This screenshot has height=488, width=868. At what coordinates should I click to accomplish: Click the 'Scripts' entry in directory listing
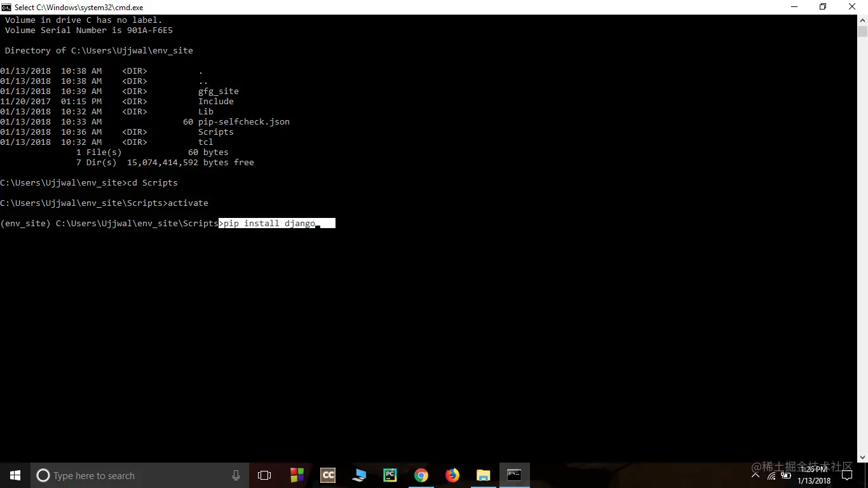click(216, 132)
